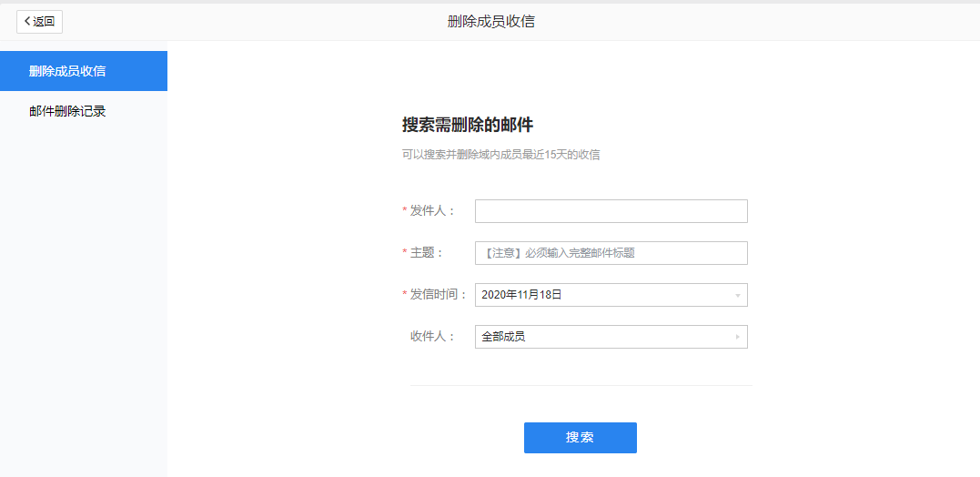Screen dimensions: 980x477
Task: Focus the 主题 email subject input
Action: pyautogui.click(x=611, y=253)
